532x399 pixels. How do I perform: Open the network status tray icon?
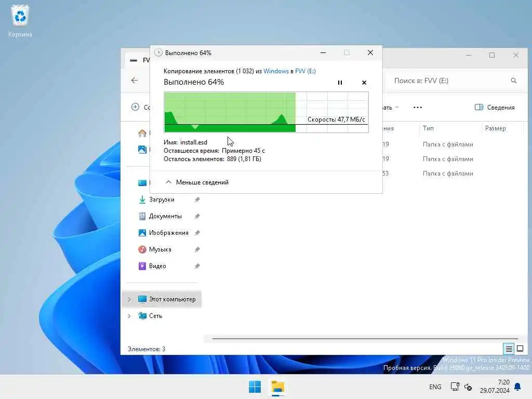tap(455, 387)
